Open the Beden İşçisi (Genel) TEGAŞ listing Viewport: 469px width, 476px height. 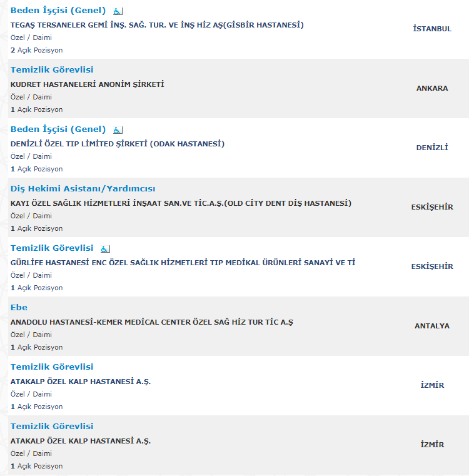(58, 11)
